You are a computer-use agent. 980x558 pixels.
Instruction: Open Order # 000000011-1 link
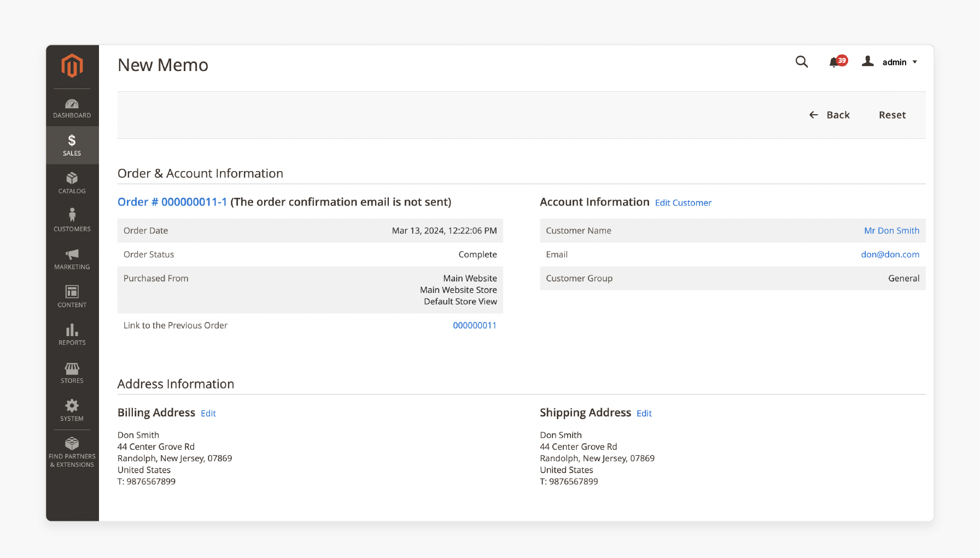[x=172, y=202]
